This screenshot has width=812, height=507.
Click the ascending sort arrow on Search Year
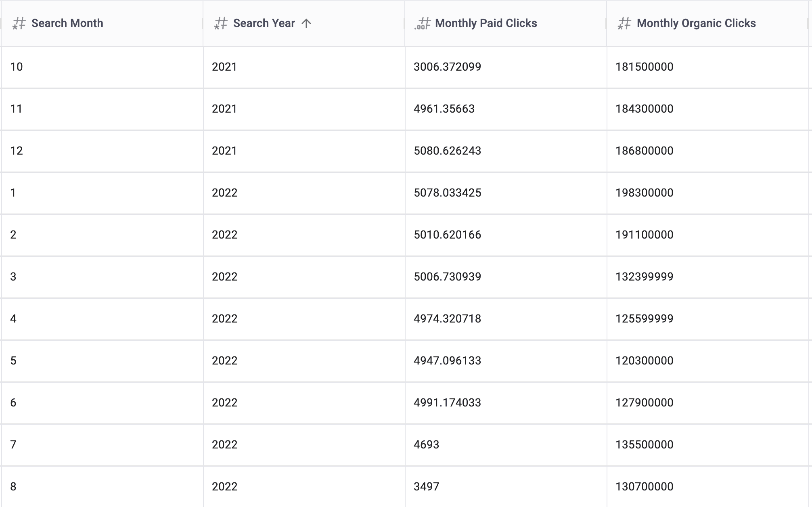coord(306,23)
